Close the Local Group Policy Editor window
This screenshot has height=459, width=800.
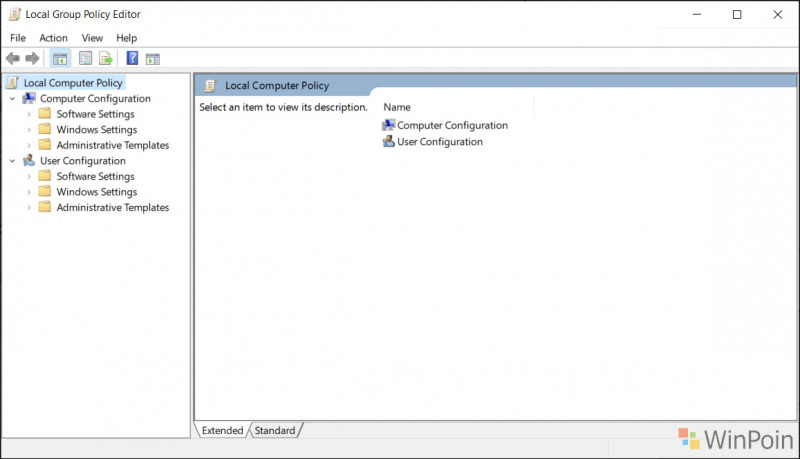(778, 14)
